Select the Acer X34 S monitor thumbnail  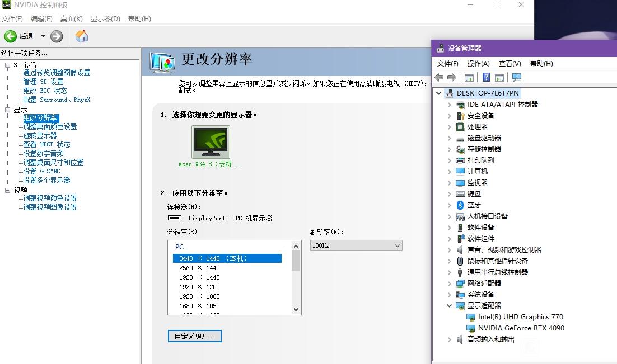(x=211, y=142)
